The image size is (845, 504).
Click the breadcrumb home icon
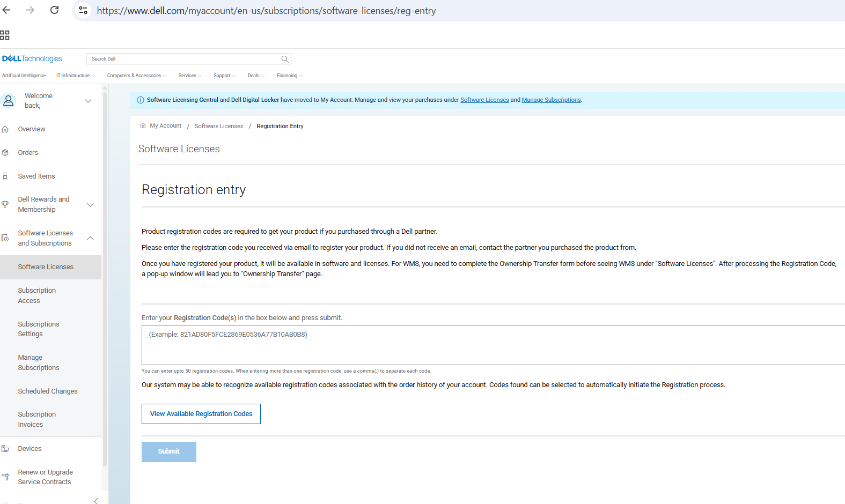coord(143,125)
